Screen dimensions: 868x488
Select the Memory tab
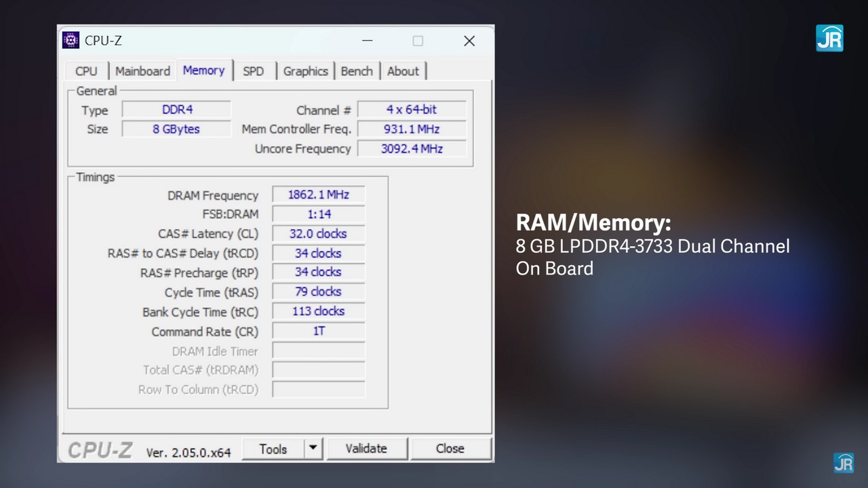[x=203, y=70]
